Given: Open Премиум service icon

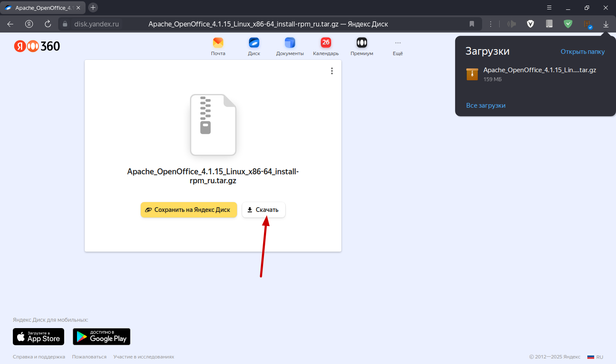Looking at the screenshot, I should point(362,46).
